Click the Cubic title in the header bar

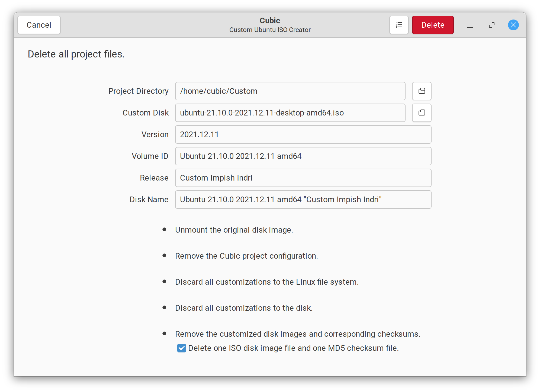coord(269,20)
